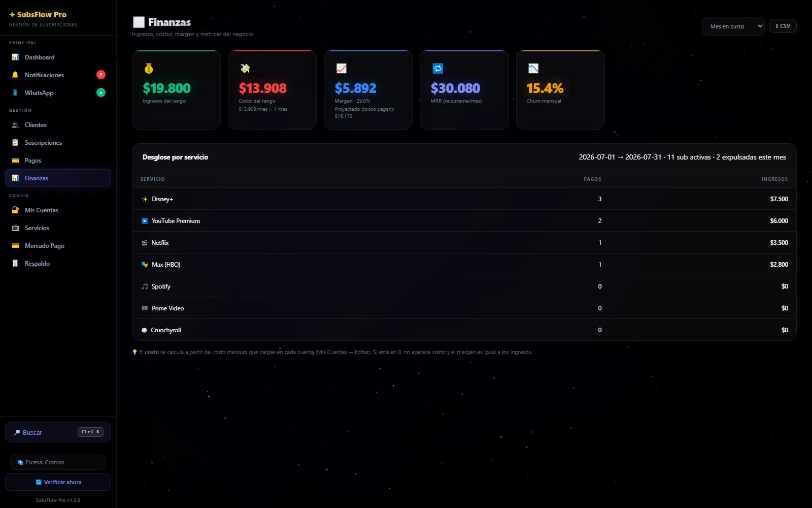Click the churn declining chart icon
This screenshot has height=508, width=812.
tap(533, 69)
